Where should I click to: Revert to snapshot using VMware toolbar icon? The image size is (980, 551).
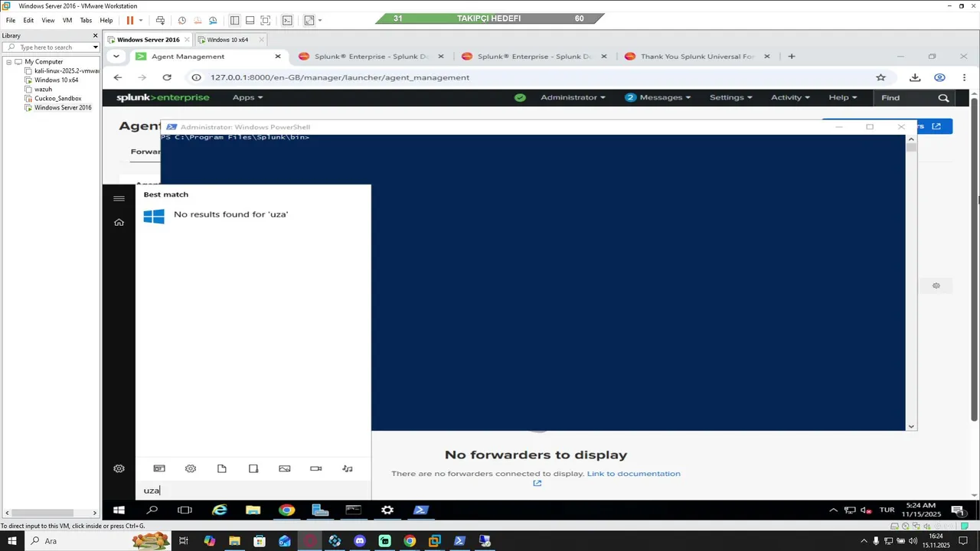click(x=197, y=21)
